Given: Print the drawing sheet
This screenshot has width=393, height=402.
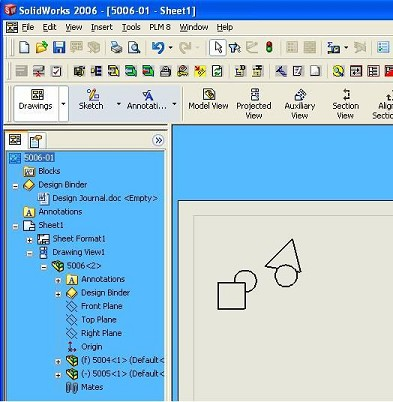Looking at the screenshot, I should (116, 48).
